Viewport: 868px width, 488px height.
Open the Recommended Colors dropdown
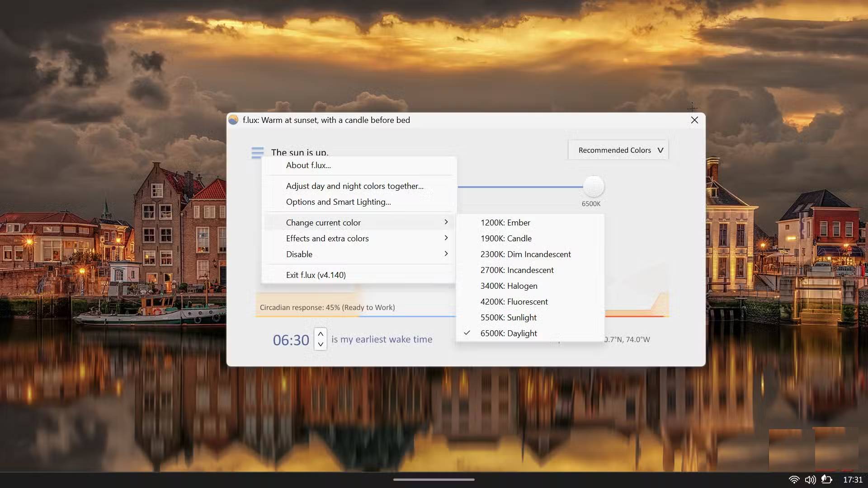[x=618, y=150]
